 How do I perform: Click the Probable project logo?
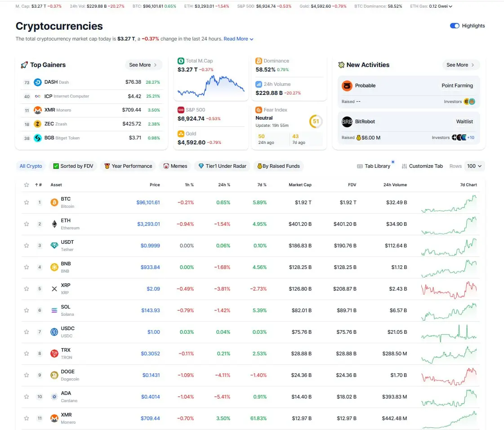[347, 85]
